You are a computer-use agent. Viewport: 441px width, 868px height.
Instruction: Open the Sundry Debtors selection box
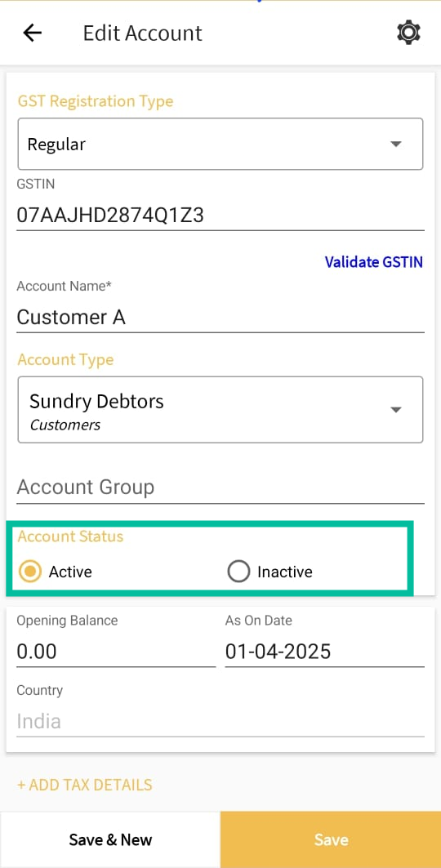(x=220, y=410)
